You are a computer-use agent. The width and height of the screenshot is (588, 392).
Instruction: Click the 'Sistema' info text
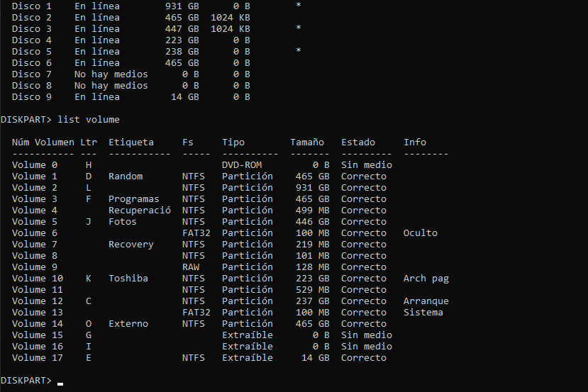(423, 312)
